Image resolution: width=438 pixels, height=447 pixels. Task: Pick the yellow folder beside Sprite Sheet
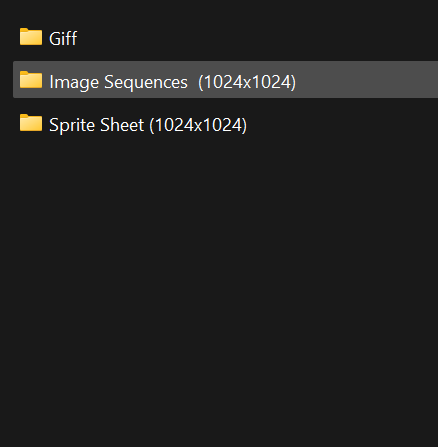click(31, 123)
